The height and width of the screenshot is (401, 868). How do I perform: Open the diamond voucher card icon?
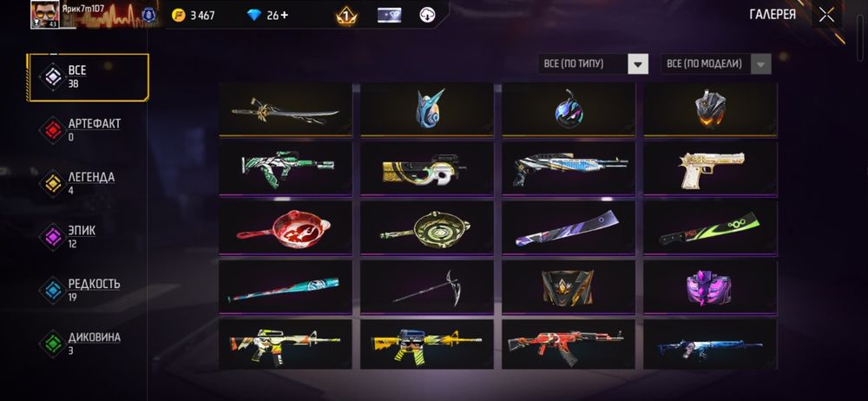click(389, 15)
